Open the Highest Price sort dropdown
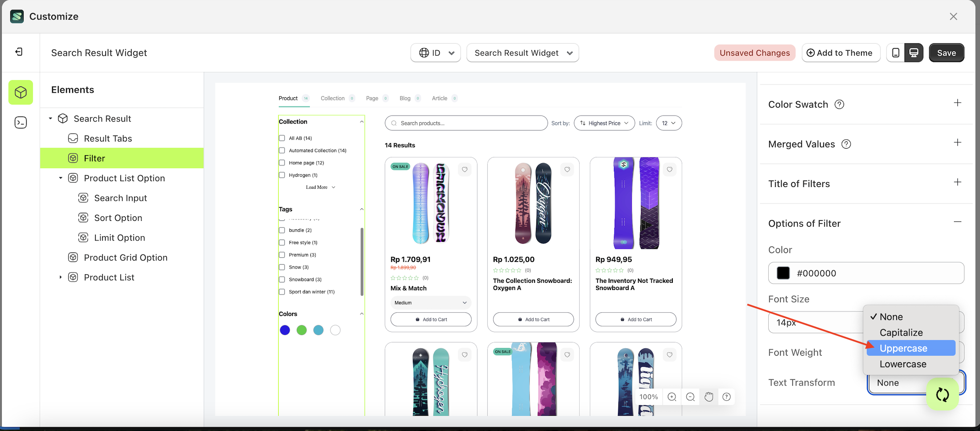This screenshot has width=980, height=431. (x=604, y=123)
